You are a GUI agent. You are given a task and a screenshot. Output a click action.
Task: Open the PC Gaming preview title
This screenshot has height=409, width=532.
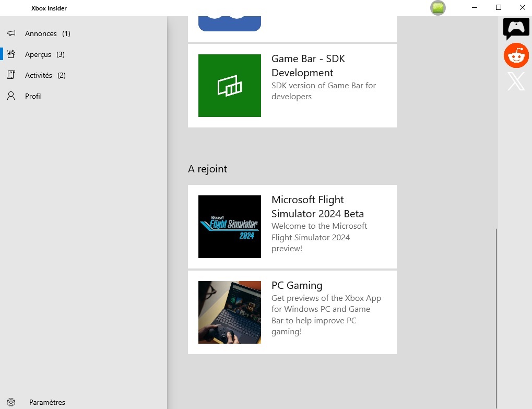click(297, 285)
